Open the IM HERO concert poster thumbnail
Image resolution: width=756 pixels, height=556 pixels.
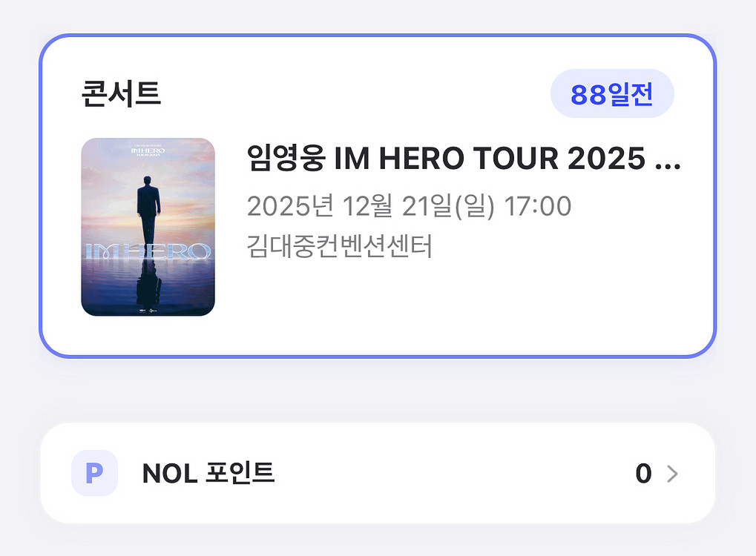[x=148, y=227]
